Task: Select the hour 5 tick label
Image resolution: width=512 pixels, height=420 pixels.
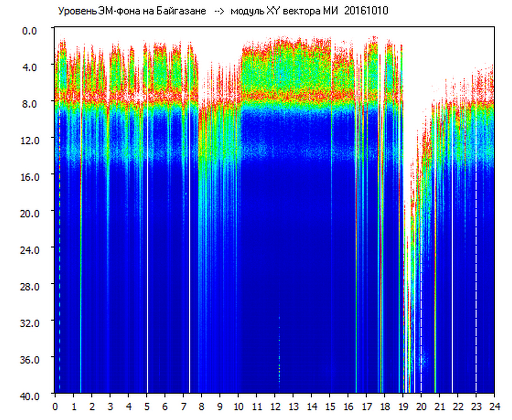Action: [x=147, y=406]
